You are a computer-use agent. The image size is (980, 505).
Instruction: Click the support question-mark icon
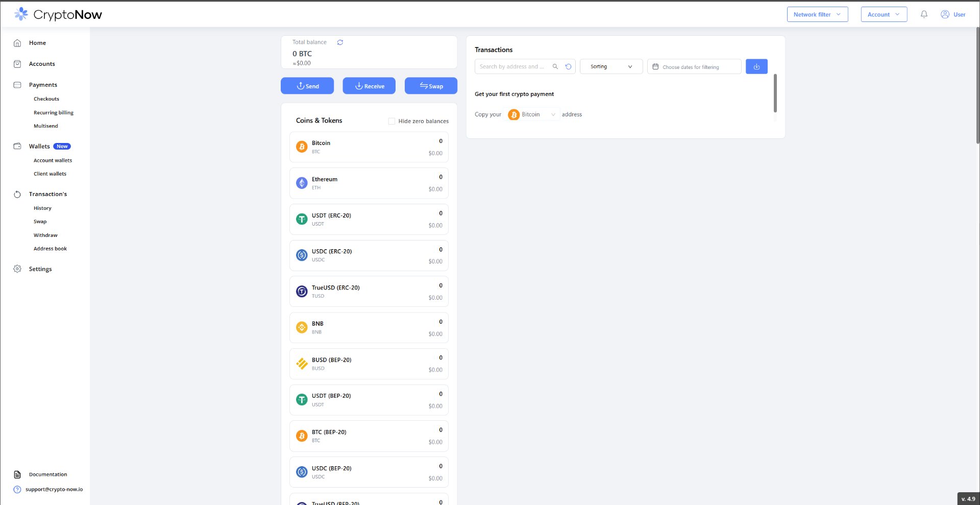click(17, 489)
